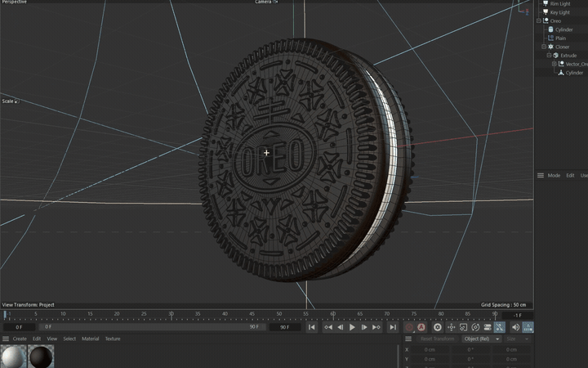588x368 pixels.
Task: Open the Edit menu beside Mode
Action: coord(570,175)
